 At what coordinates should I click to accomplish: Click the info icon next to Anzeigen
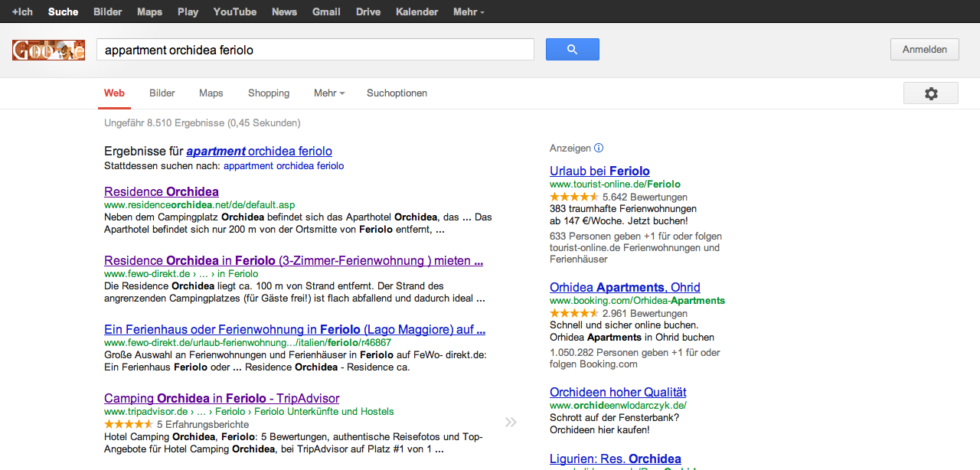599,148
